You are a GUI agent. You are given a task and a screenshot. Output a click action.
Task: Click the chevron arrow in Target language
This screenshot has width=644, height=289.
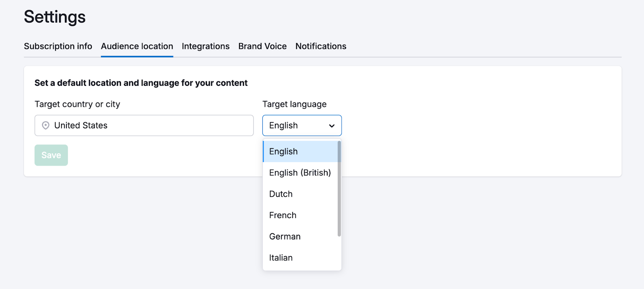[332, 126]
